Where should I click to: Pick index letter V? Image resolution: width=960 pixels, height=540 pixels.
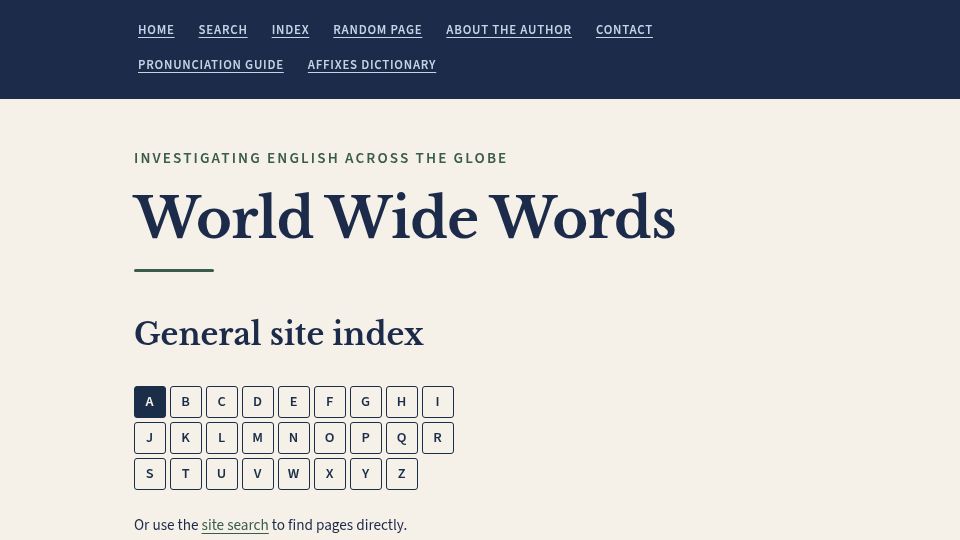tap(258, 474)
